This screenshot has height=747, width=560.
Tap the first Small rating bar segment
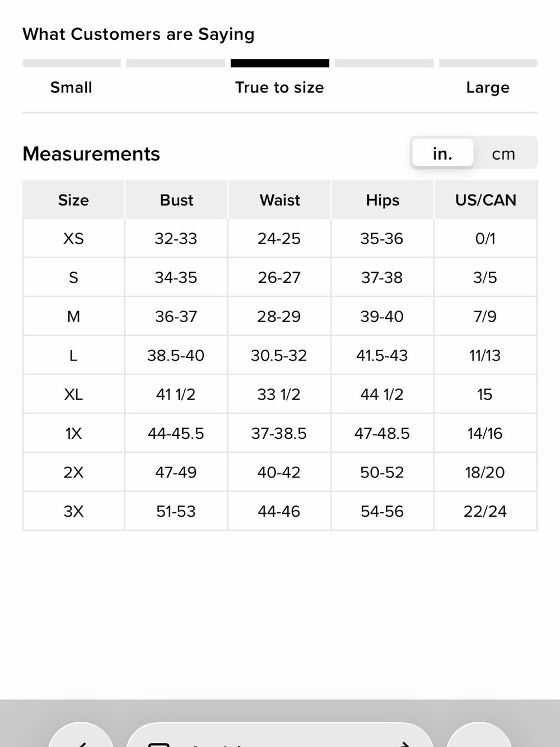click(x=72, y=63)
